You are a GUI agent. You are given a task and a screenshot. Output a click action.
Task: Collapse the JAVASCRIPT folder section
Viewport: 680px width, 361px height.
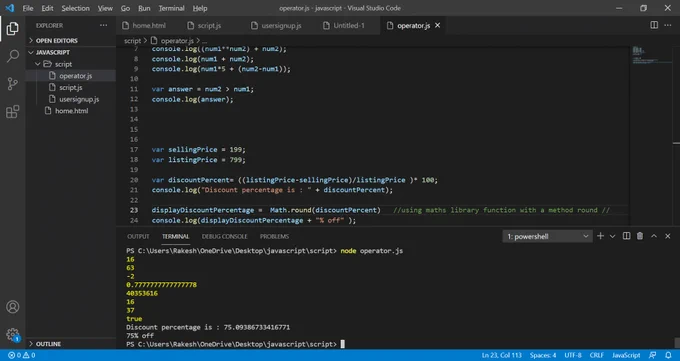[x=52, y=52]
